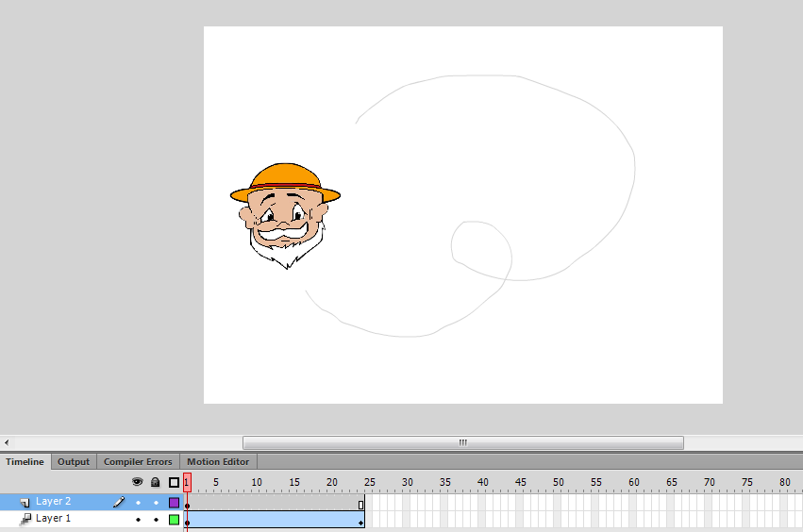Image resolution: width=803 pixels, height=532 pixels.
Task: Toggle lock dot for Layer 2
Action: point(157,503)
